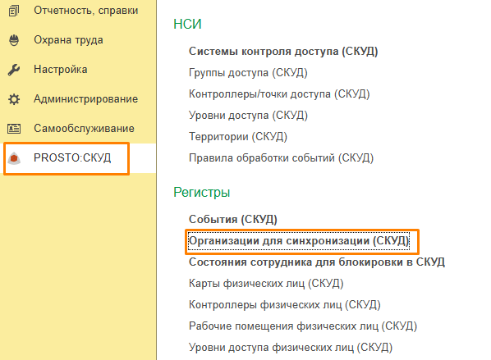Viewport: 491px width, 360px height.
Task: Open Карты физических лиц (СКУД)
Action: click(266, 283)
